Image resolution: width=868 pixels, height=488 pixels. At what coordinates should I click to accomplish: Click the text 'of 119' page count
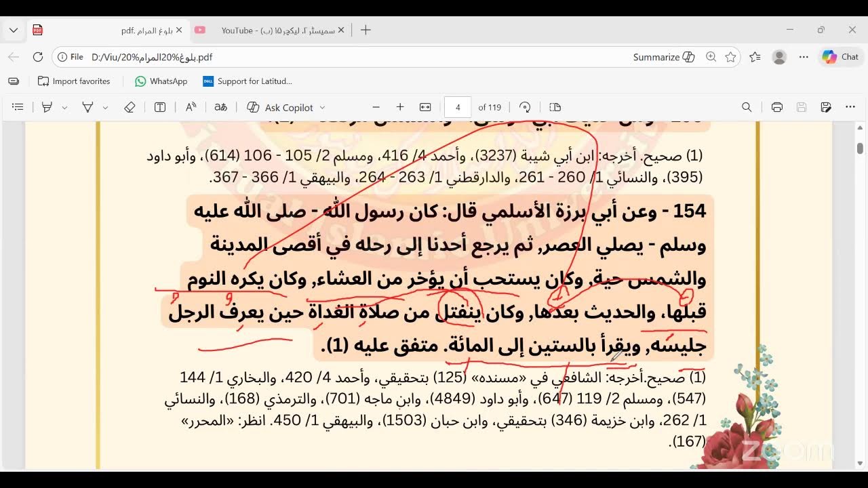(490, 107)
